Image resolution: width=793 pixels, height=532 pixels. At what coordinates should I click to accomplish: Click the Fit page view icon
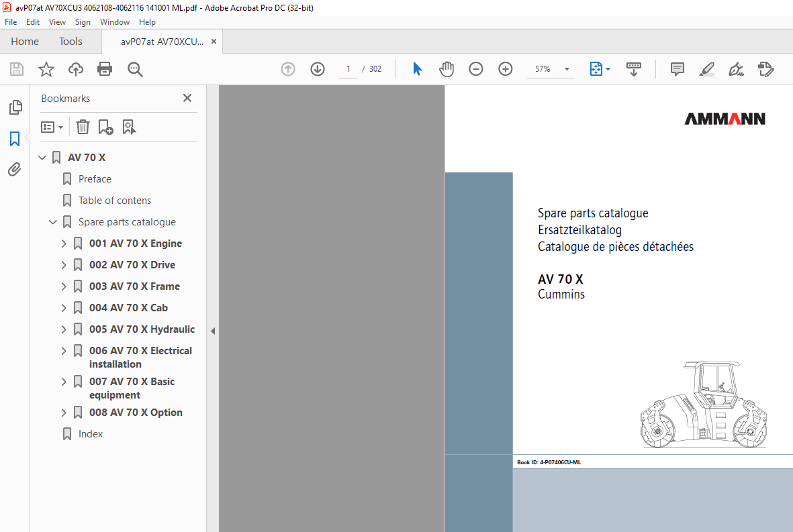coord(596,69)
